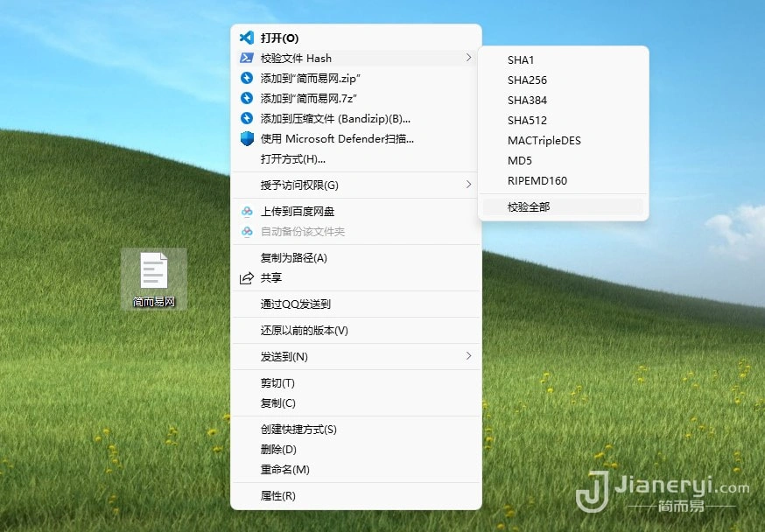Click the Baidu Netdisk icon beside 自动备份该文件夹
The height and width of the screenshot is (532, 765).
pos(247,232)
